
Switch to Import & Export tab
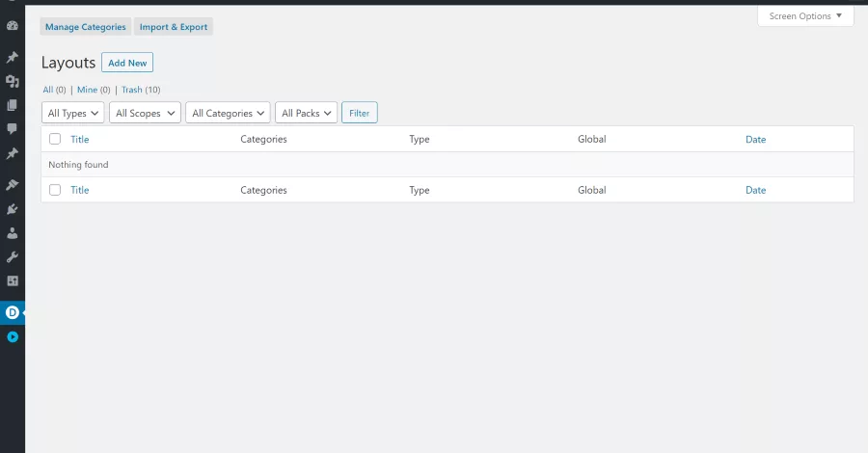[174, 27]
